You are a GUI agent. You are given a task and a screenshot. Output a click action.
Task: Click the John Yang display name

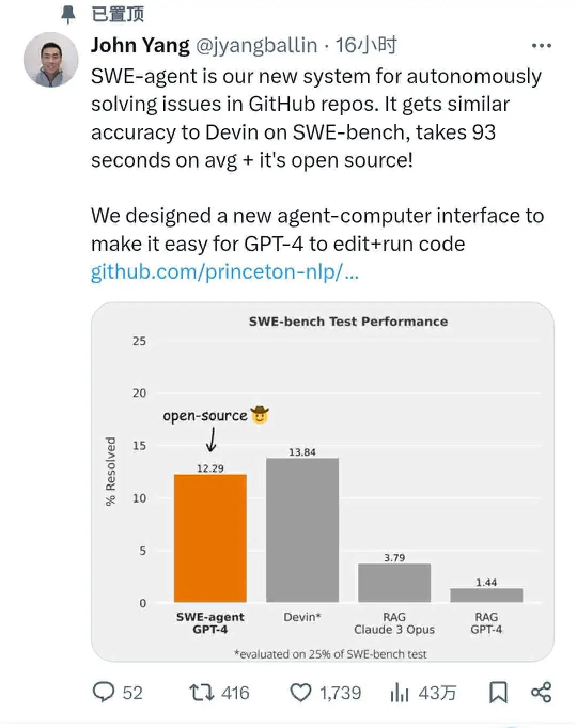pos(140,45)
